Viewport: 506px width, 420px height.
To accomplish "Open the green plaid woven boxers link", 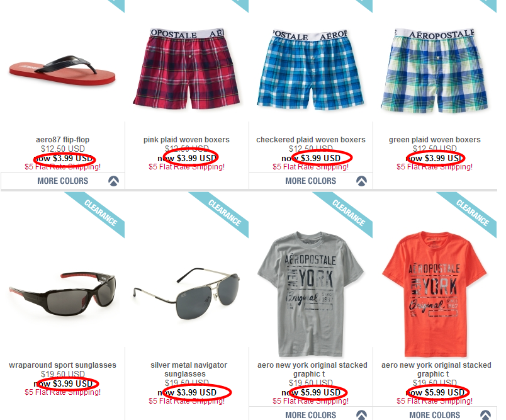I will 435,140.
